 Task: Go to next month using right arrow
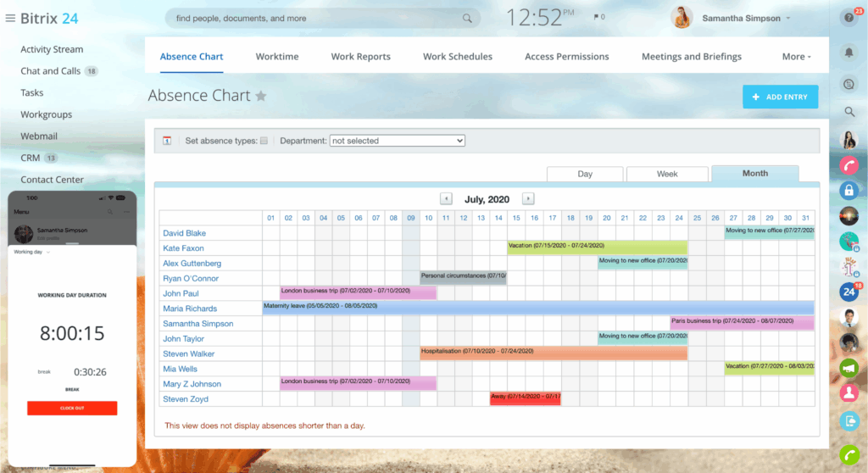(x=527, y=199)
